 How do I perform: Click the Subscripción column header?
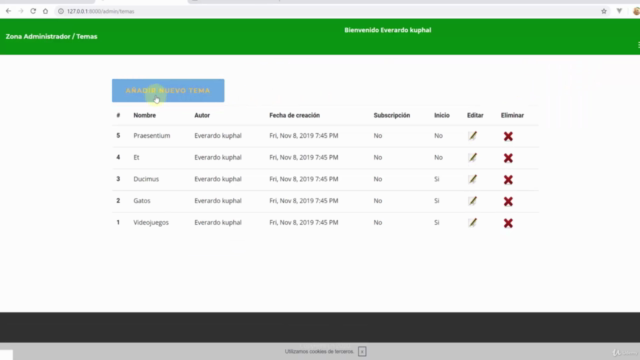coord(392,116)
